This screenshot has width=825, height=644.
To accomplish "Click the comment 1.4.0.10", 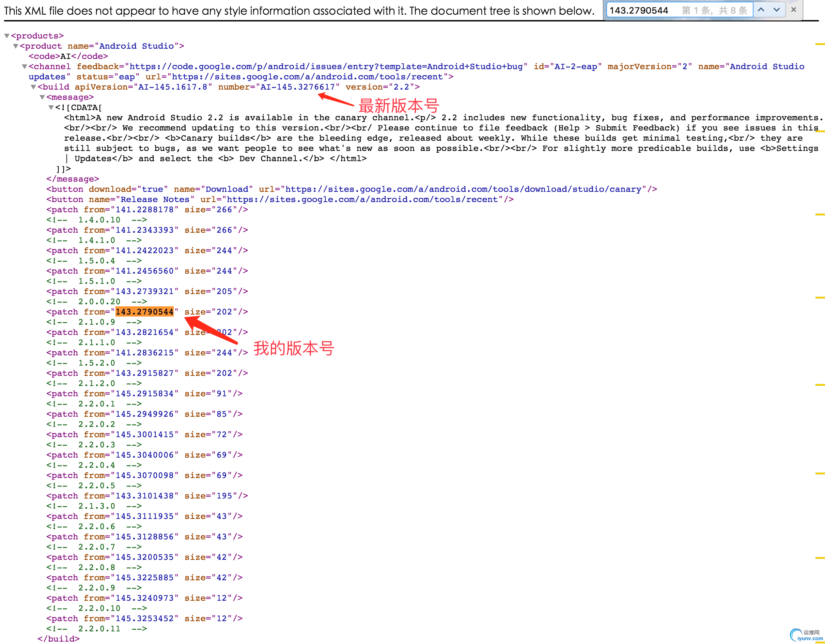I will tap(97, 220).
